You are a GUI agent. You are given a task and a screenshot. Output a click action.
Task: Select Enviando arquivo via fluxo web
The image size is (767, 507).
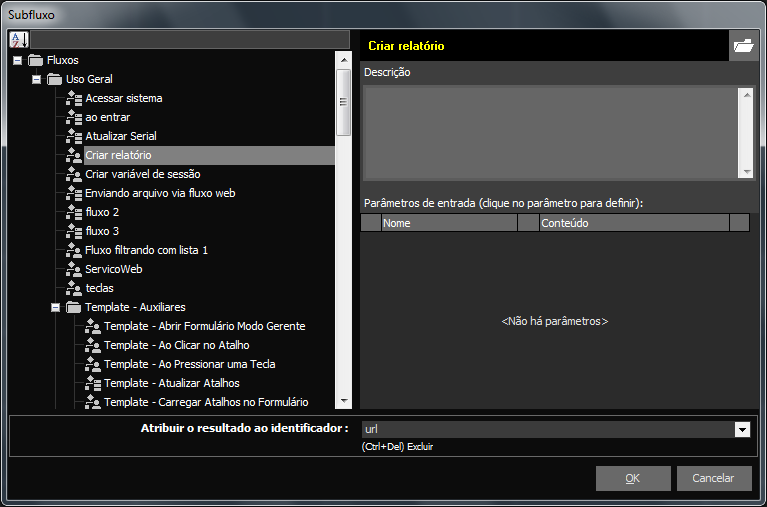[x=160, y=193]
